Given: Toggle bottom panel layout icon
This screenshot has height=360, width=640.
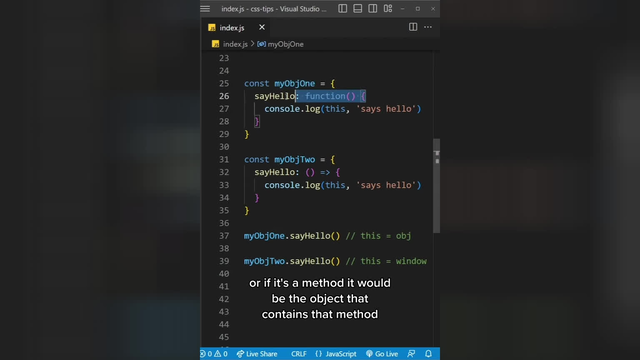Looking at the screenshot, I should pyautogui.click(x=358, y=9).
